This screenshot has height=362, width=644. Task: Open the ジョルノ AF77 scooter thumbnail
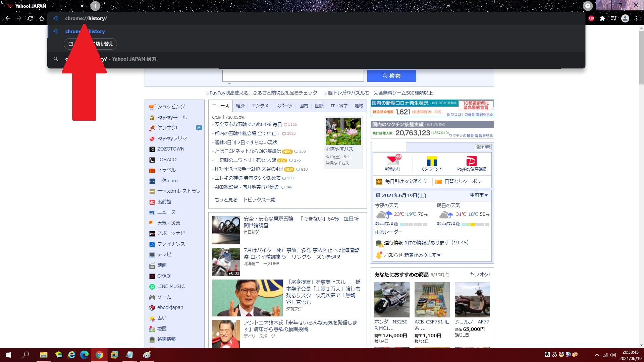[x=472, y=300]
